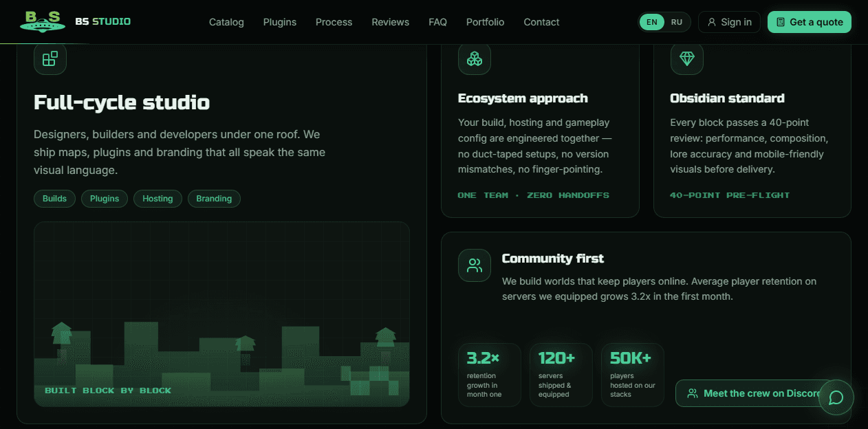Select the Branding tag chip

click(214, 199)
